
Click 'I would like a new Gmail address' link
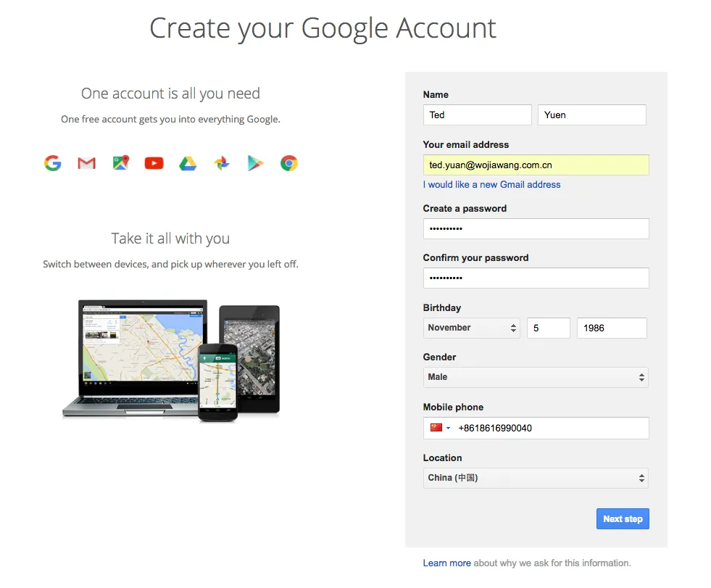(491, 185)
